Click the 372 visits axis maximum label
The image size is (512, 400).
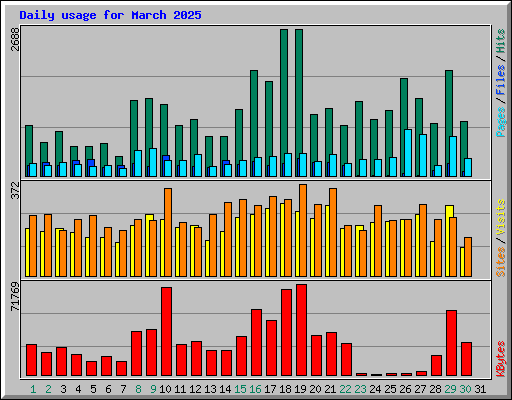pos(15,191)
